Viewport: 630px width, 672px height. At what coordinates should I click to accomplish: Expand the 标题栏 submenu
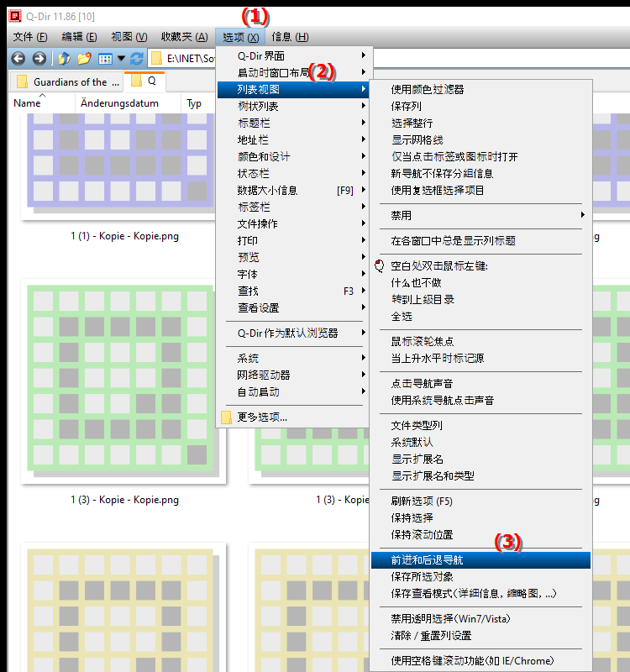click(x=293, y=123)
